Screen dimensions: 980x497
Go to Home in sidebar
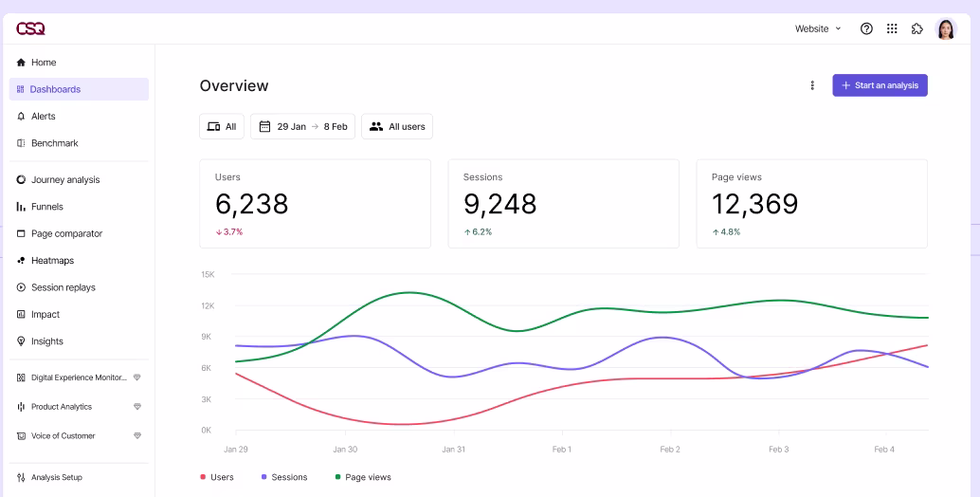[x=79, y=63]
